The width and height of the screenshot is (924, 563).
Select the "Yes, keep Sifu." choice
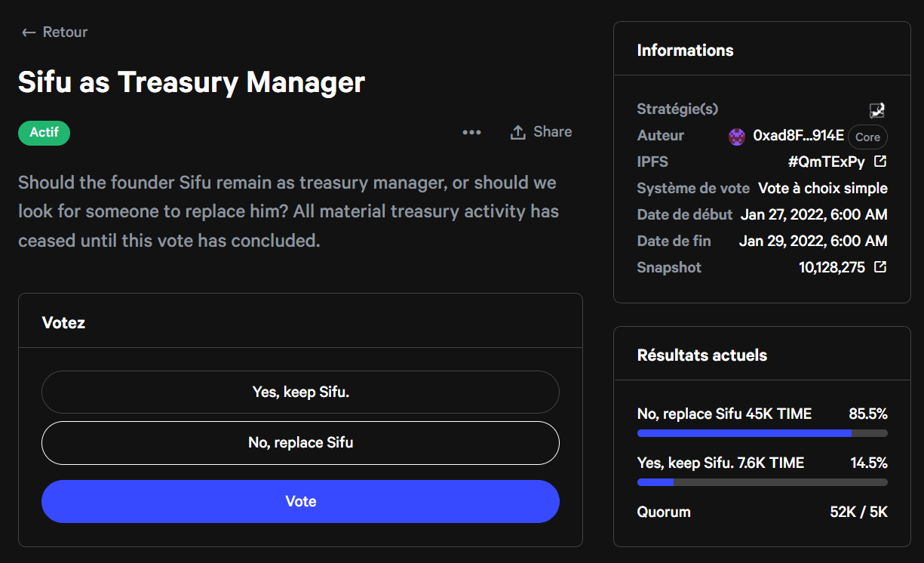[x=300, y=392]
